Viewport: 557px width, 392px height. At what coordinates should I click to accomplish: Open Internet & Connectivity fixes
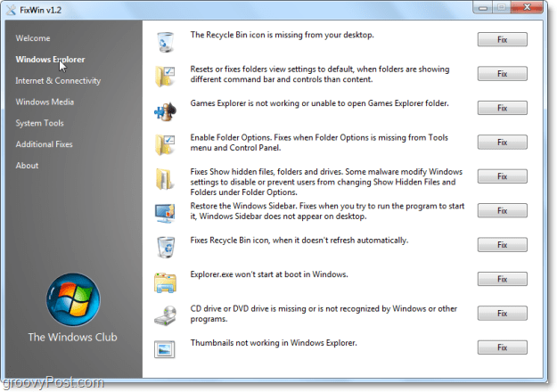click(58, 80)
